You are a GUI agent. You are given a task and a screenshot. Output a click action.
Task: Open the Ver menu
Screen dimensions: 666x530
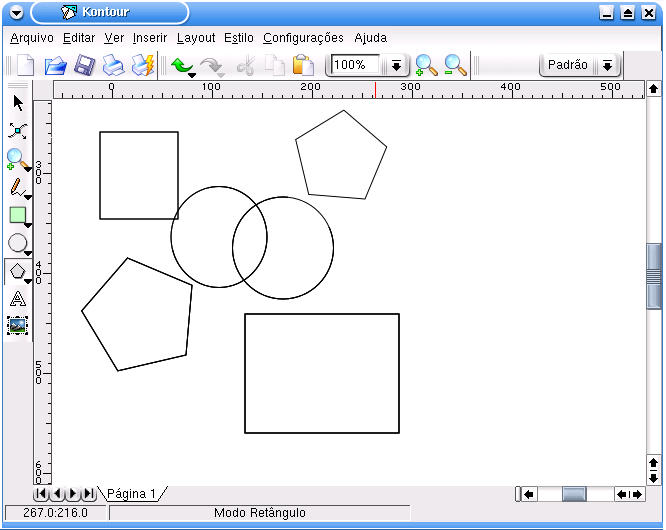(114, 38)
